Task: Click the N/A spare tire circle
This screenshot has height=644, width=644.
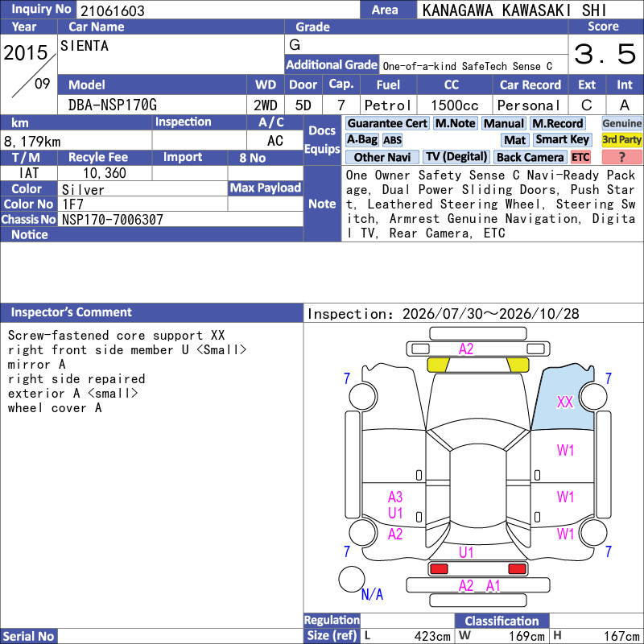Action: point(352,579)
